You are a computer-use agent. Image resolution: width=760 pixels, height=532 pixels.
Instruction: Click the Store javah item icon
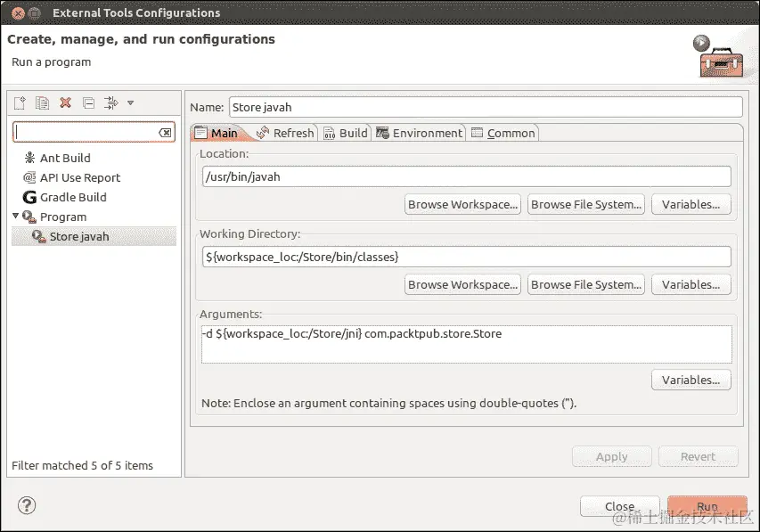click(x=39, y=236)
